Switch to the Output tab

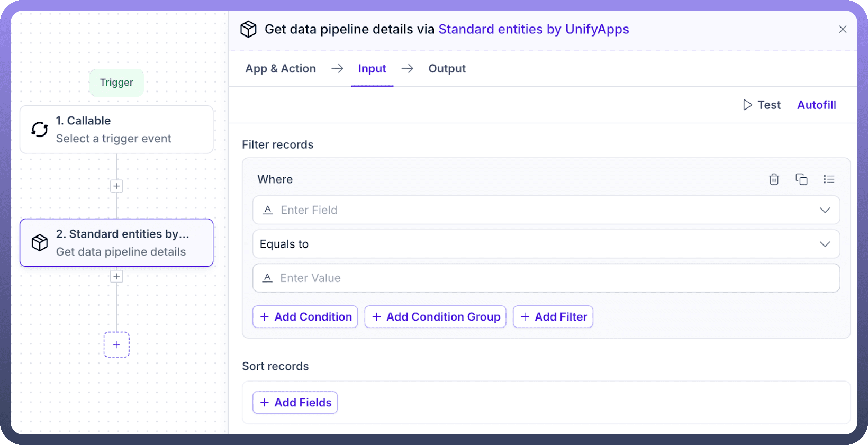click(x=446, y=69)
